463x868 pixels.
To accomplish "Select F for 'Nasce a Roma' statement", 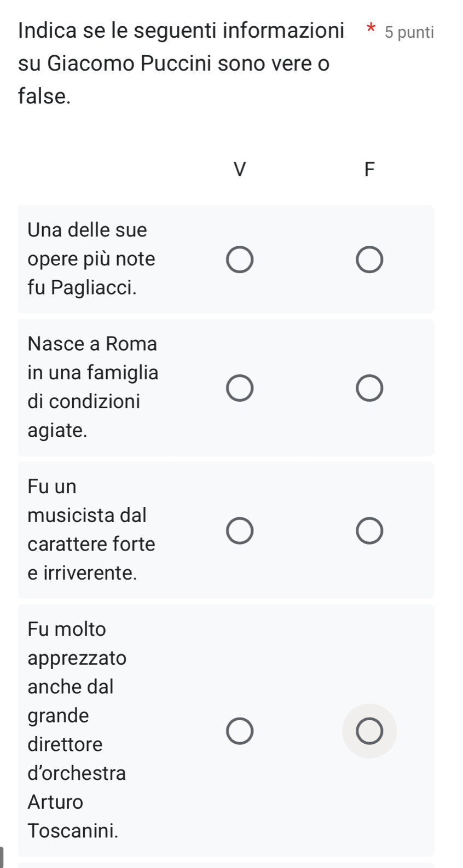I will click(x=369, y=388).
